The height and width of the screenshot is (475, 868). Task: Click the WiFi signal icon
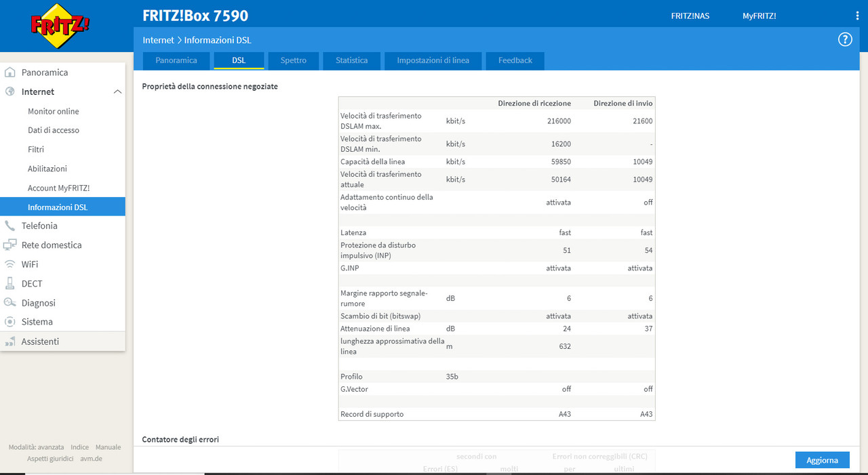coord(10,264)
